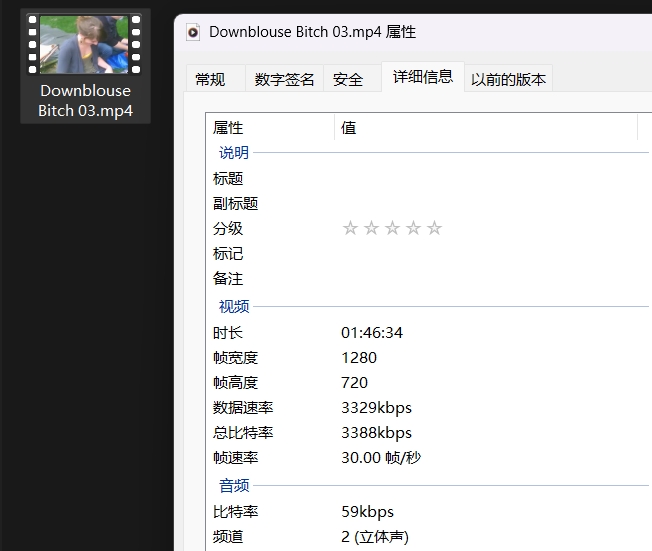
Task: Click the 副标题 property row
Action: pos(428,203)
